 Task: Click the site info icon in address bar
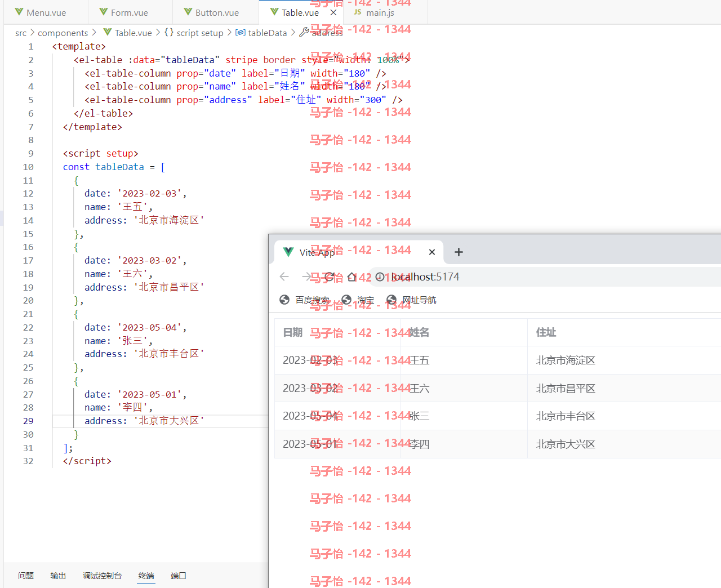[380, 277]
